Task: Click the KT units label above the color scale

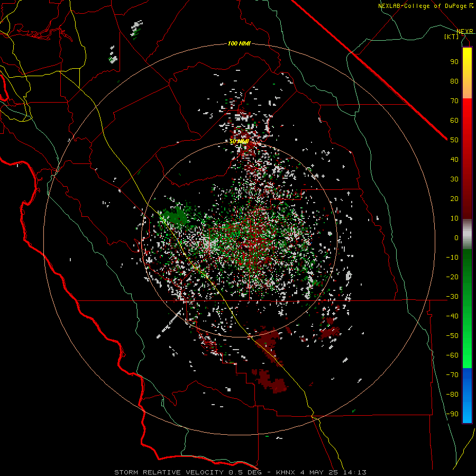Action: pos(452,36)
